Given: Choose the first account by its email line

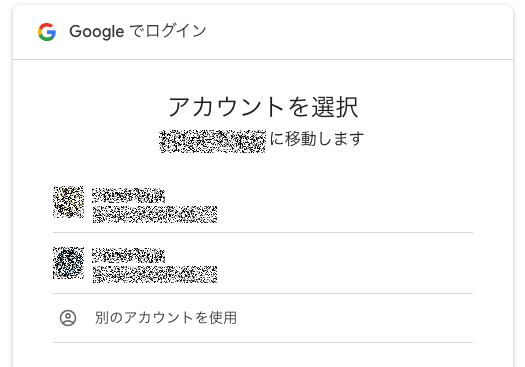Looking at the screenshot, I should click(x=155, y=215).
